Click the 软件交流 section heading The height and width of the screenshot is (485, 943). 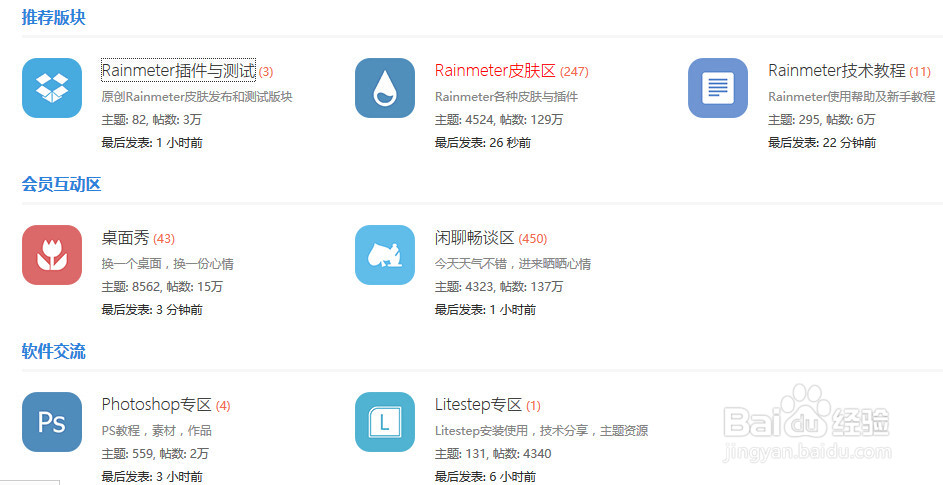click(x=54, y=351)
